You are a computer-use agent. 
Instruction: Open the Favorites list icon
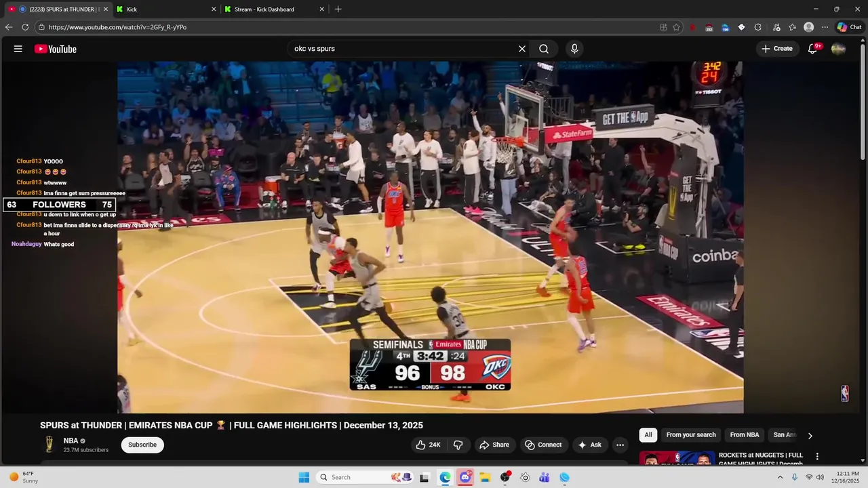pos(792,27)
